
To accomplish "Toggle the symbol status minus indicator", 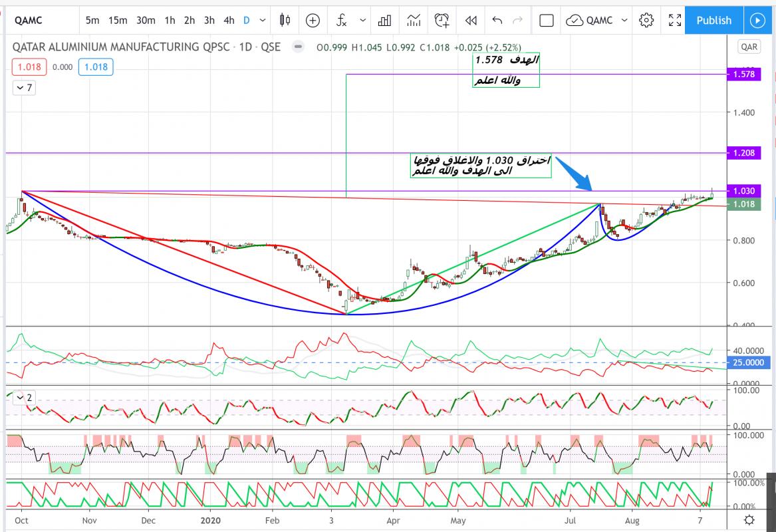I will pos(297,47).
